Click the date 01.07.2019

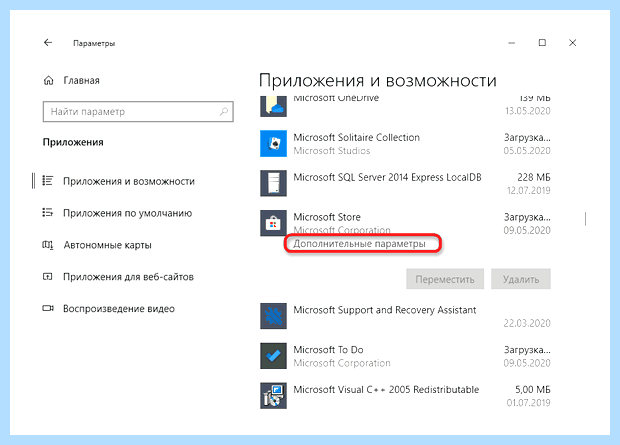(x=529, y=403)
